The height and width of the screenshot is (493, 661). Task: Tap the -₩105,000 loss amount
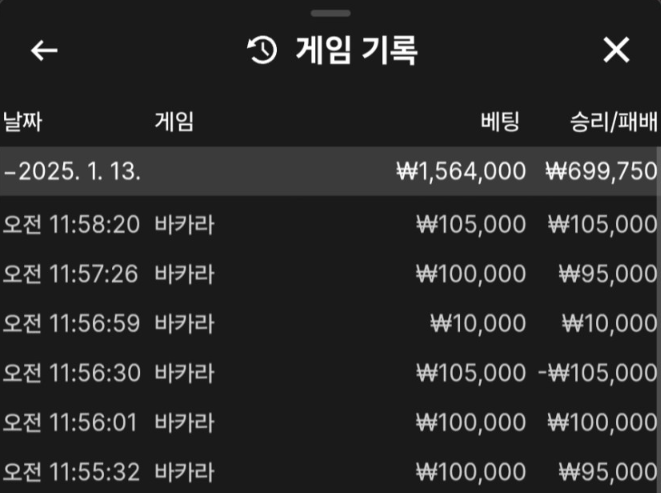[x=597, y=372]
